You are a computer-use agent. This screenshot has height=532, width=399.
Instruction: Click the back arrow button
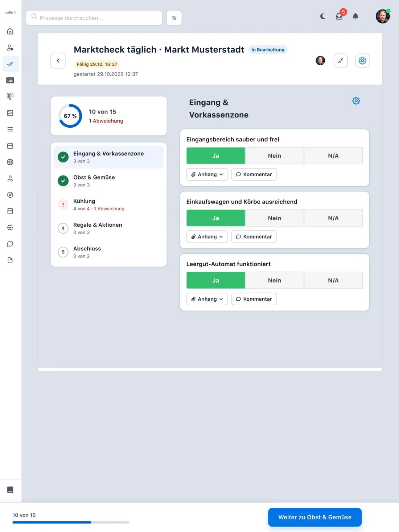point(58,61)
